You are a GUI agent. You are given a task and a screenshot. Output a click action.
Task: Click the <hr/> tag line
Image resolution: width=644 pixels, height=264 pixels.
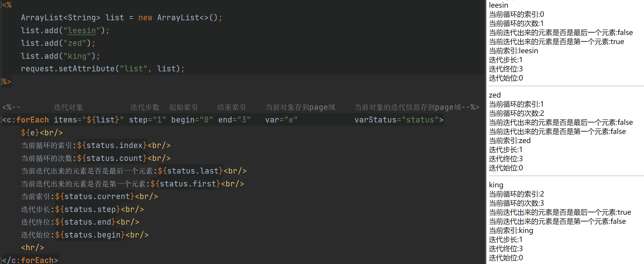tap(32, 248)
